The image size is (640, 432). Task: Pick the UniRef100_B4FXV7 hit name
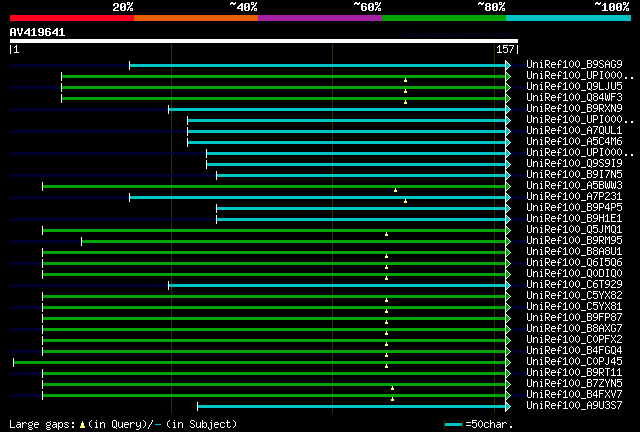pyautogui.click(x=574, y=395)
